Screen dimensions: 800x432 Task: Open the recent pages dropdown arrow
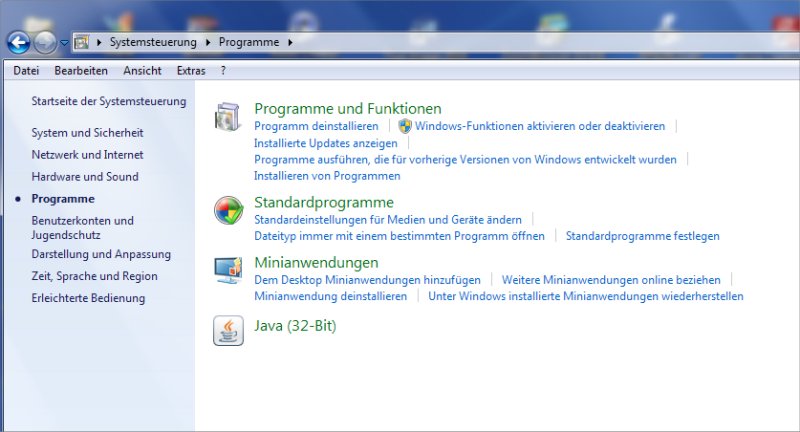64,43
